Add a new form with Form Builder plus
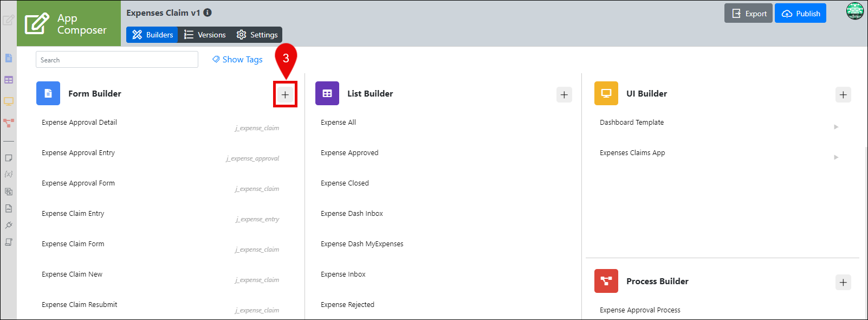 [x=285, y=94]
